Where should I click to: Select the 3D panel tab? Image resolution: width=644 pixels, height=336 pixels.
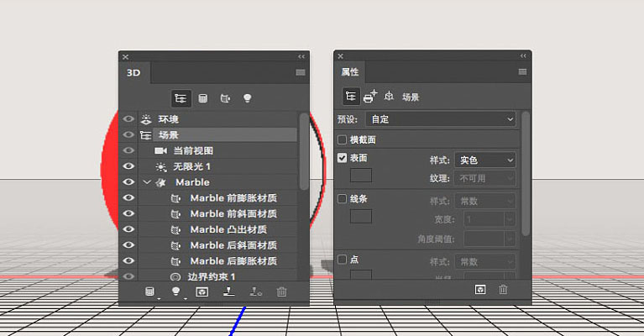click(134, 73)
